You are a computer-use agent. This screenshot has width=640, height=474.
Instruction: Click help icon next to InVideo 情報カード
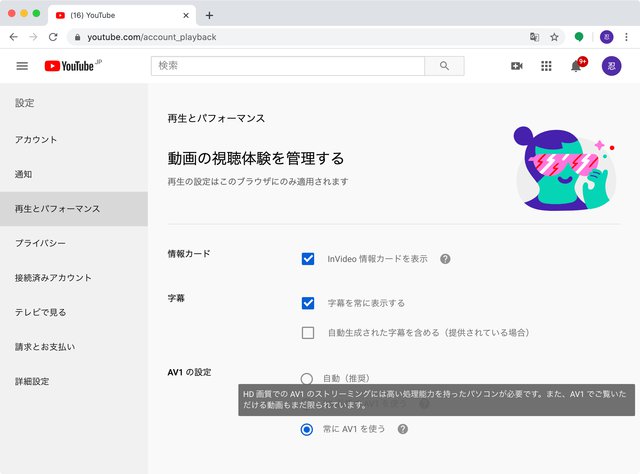[x=445, y=259]
